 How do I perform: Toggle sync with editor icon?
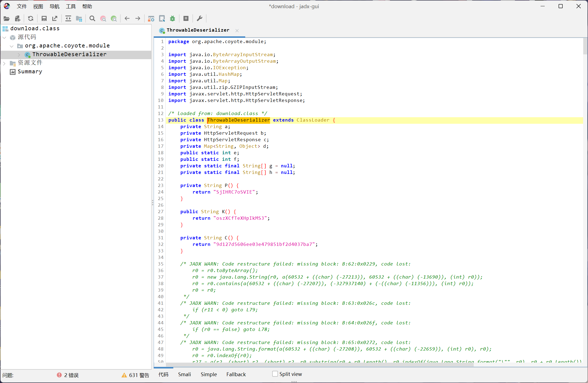coord(68,19)
